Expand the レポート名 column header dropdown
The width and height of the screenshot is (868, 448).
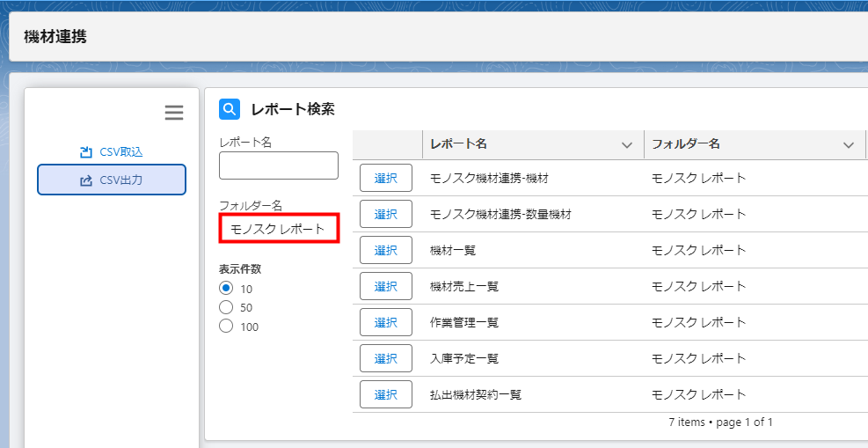point(627,144)
